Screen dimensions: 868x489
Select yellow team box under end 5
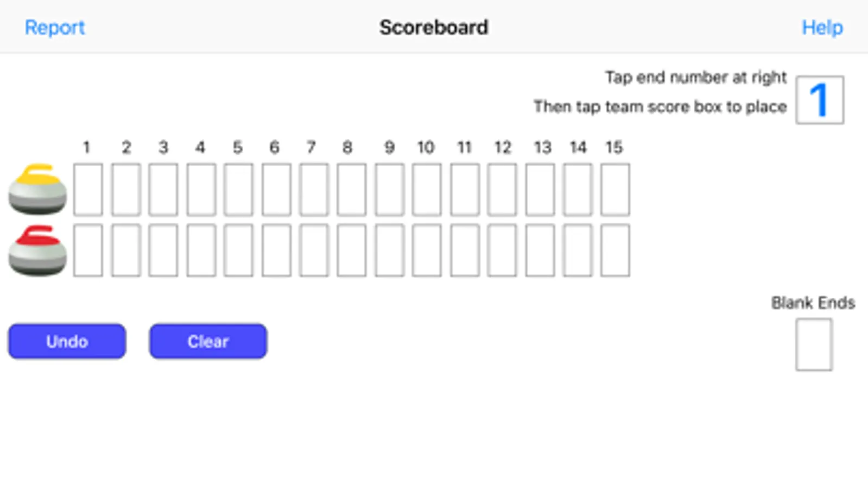pyautogui.click(x=238, y=190)
